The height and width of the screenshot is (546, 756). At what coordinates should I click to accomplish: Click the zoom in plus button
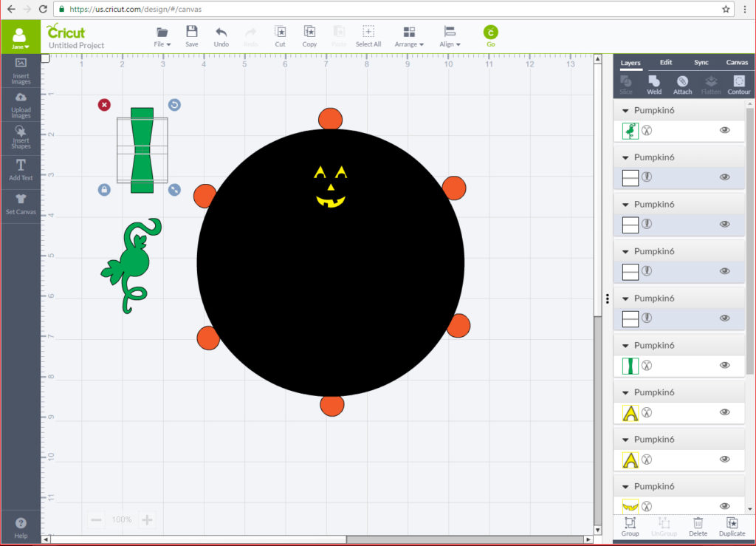pos(147,520)
